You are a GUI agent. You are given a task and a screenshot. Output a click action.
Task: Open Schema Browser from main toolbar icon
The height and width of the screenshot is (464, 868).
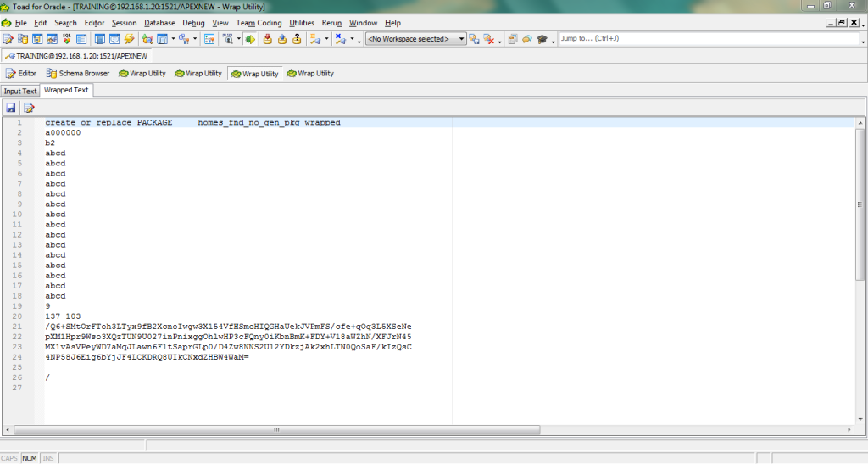(23, 39)
